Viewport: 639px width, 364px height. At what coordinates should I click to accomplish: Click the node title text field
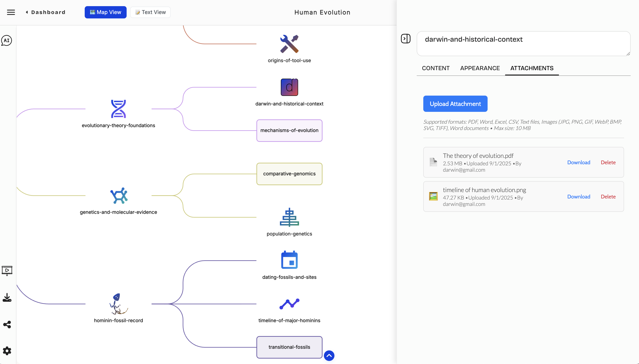click(523, 43)
